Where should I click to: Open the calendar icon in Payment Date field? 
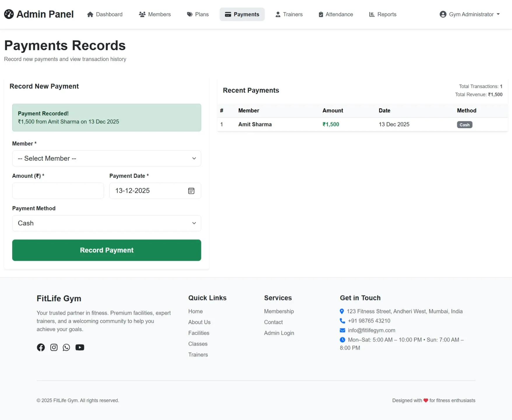191,191
